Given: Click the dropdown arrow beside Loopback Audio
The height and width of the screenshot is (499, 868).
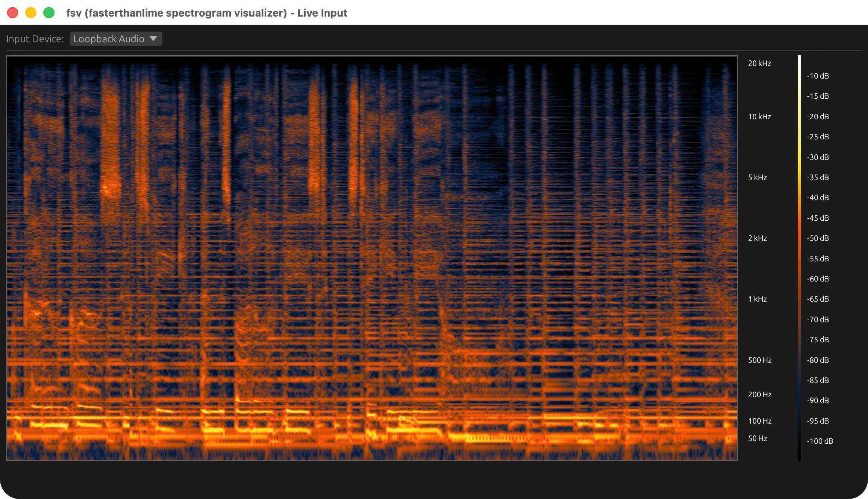Looking at the screenshot, I should [153, 39].
